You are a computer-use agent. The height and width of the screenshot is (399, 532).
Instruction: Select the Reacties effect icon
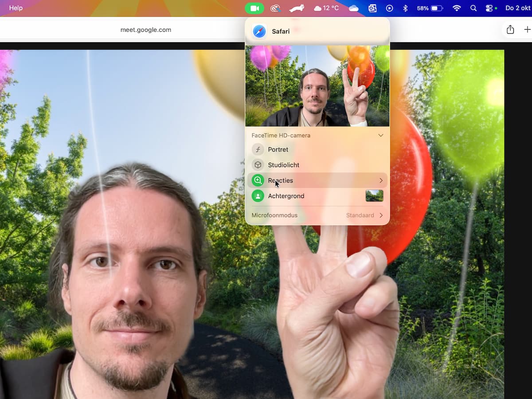click(258, 180)
